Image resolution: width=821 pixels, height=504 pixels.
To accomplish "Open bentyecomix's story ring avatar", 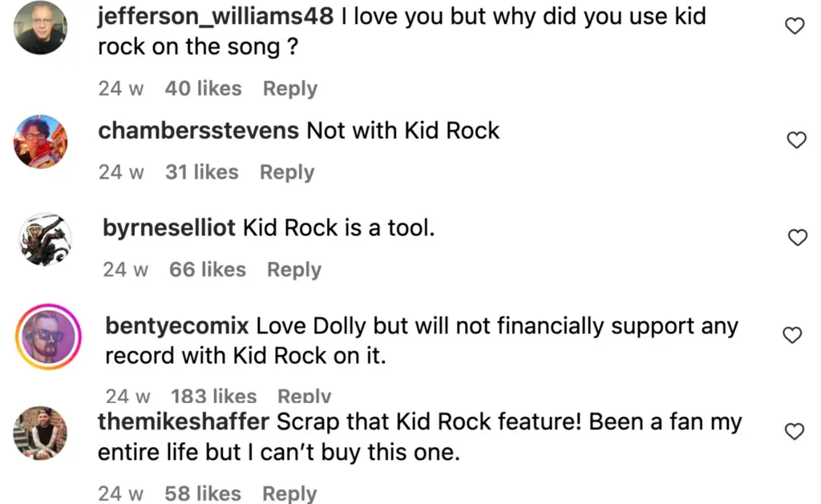I will 49,337.
